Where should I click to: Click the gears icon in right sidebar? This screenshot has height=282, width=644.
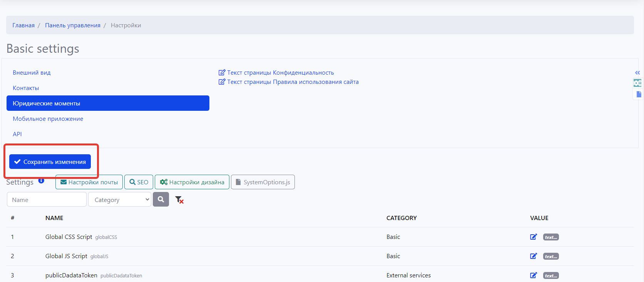click(637, 83)
